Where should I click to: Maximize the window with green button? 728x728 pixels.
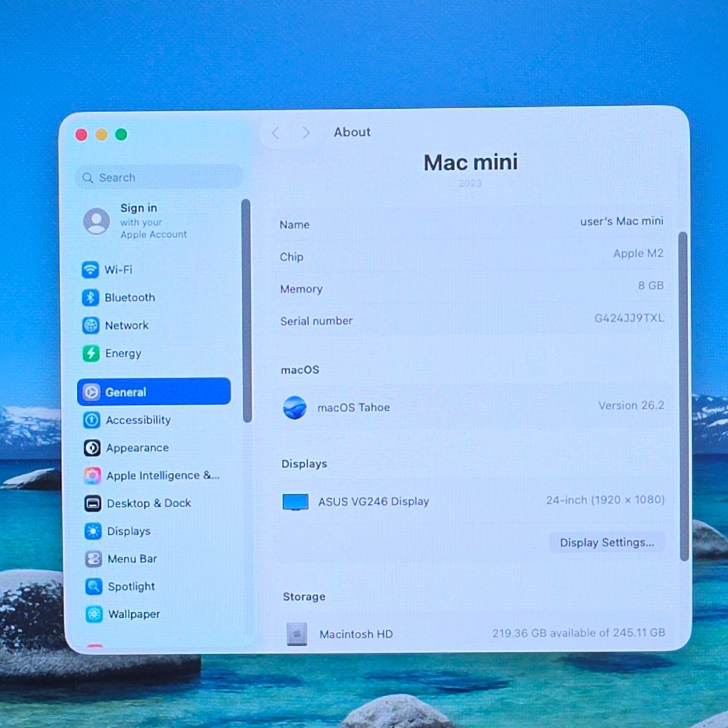tap(121, 134)
